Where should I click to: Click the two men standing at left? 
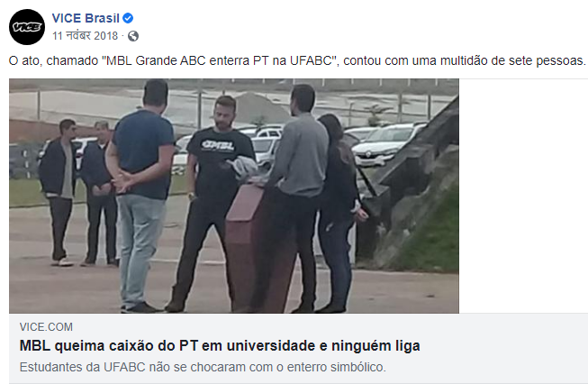[x=78, y=193]
